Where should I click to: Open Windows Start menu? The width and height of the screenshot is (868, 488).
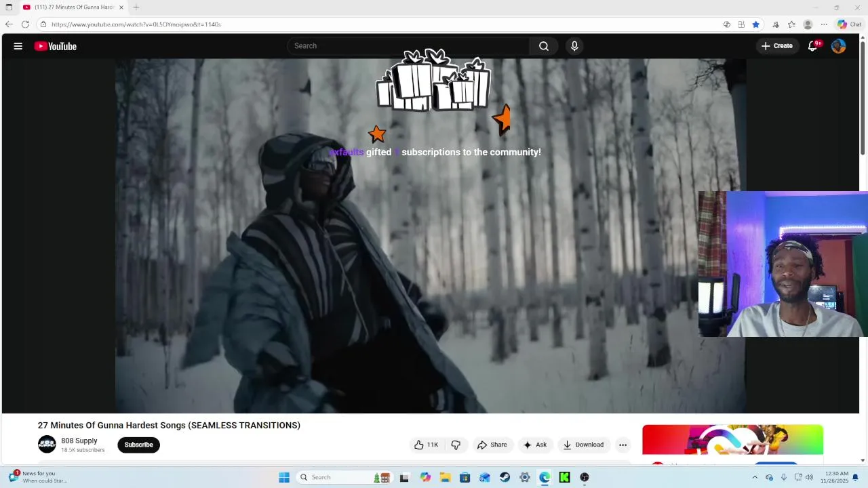coord(284,477)
